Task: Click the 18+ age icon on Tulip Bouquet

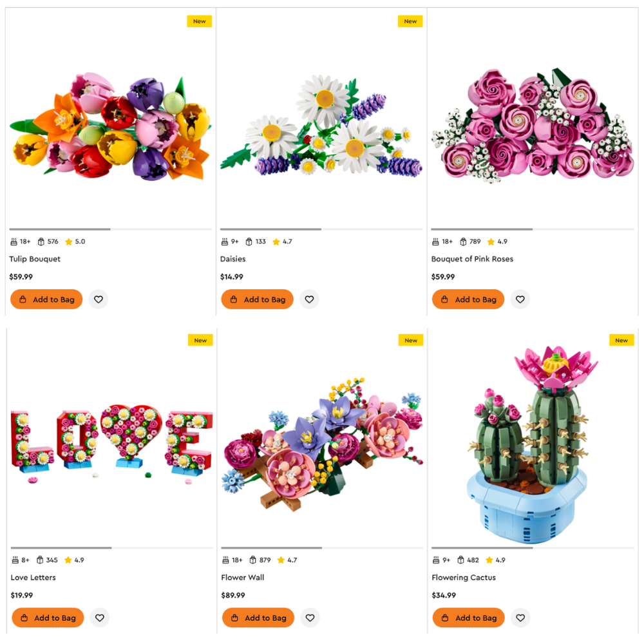Action: (13, 241)
